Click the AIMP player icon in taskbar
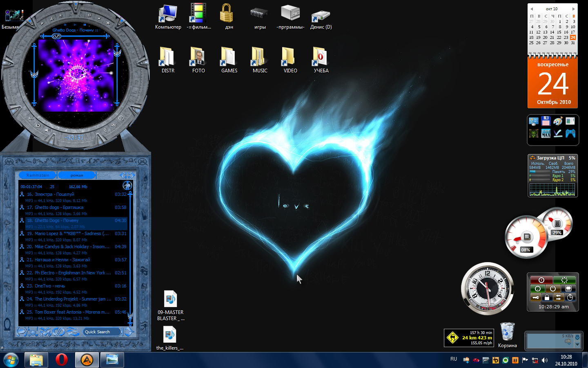The height and width of the screenshot is (368, 588). [x=87, y=360]
